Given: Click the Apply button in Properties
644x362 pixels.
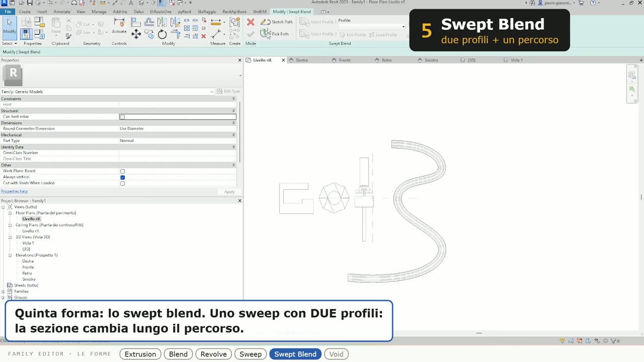Looking at the screenshot, I should click(x=229, y=192).
